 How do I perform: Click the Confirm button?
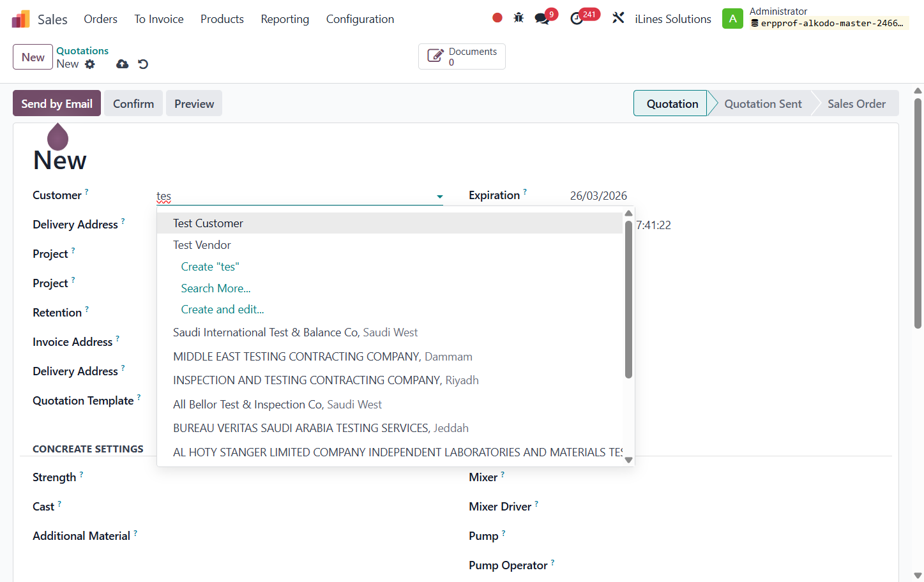point(133,103)
